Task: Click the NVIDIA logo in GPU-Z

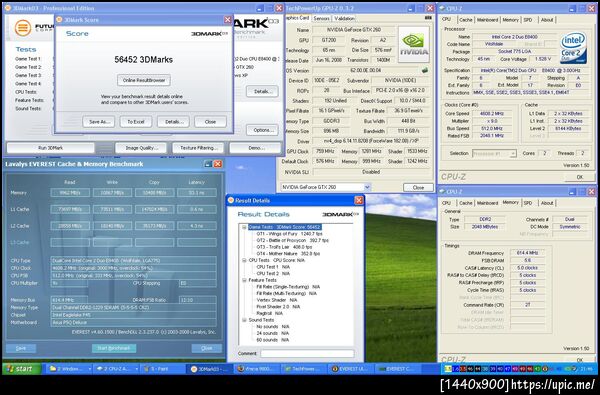Action: click(x=414, y=44)
